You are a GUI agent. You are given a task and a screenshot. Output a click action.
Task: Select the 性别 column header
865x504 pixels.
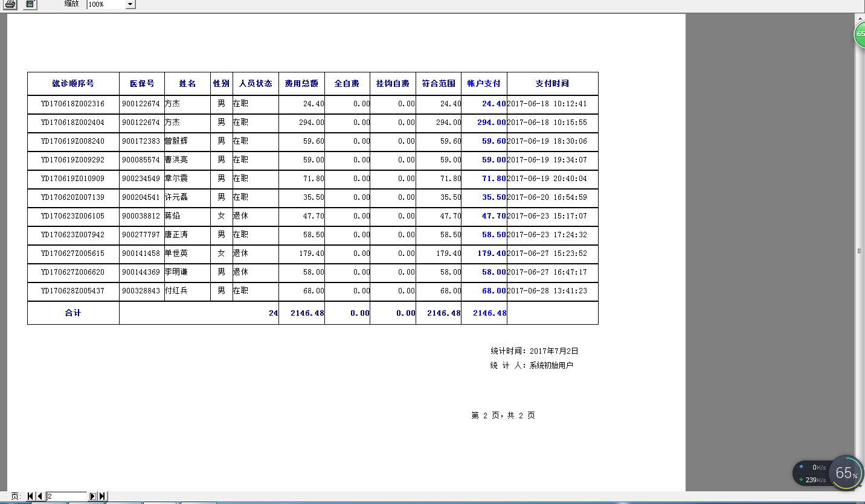coord(221,84)
